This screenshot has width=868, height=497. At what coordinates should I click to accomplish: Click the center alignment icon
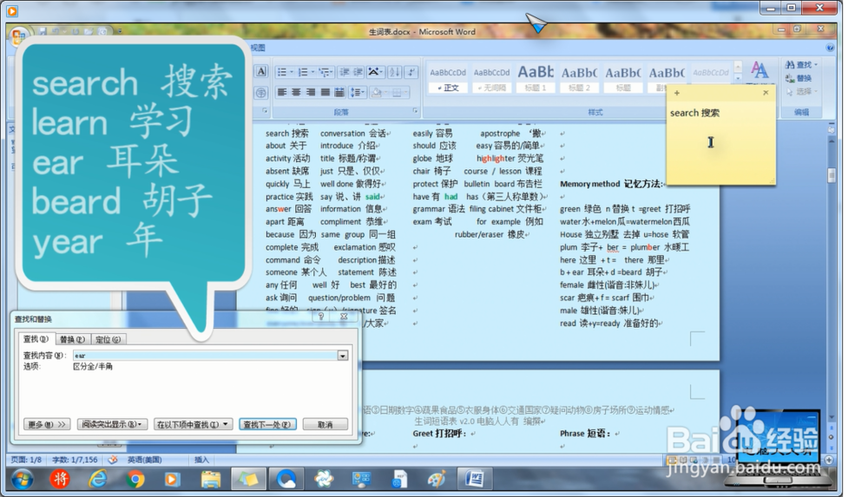click(296, 92)
